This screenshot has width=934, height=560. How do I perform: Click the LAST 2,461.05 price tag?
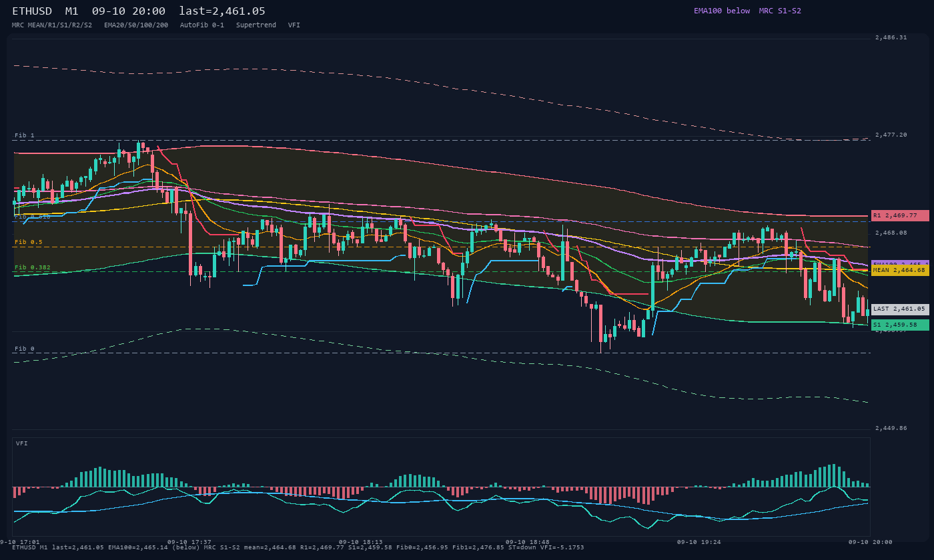[x=900, y=309]
